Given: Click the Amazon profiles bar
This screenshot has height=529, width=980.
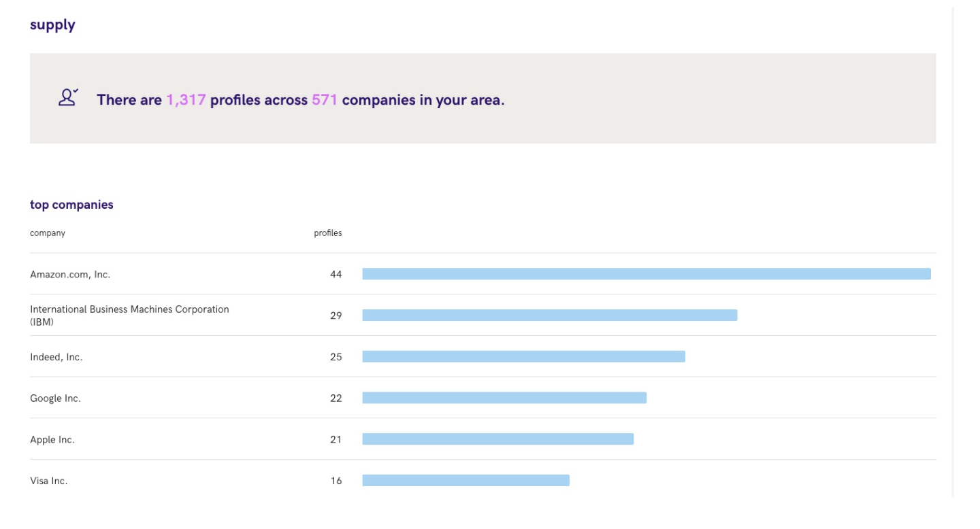Looking at the screenshot, I should (647, 274).
